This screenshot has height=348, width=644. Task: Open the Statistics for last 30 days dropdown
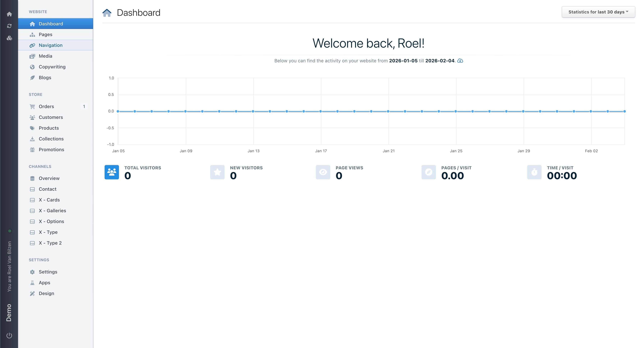pyautogui.click(x=598, y=12)
